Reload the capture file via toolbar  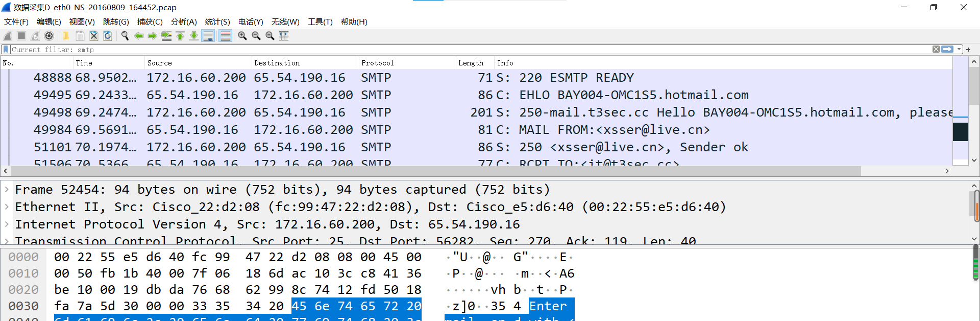click(108, 36)
